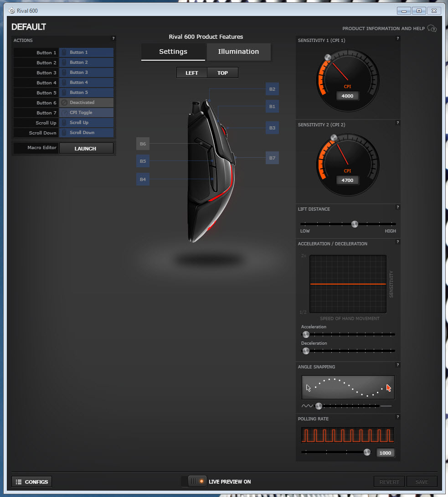This screenshot has width=448, height=497.
Task: Open the Button 2 action dropdown
Action: coord(86,62)
